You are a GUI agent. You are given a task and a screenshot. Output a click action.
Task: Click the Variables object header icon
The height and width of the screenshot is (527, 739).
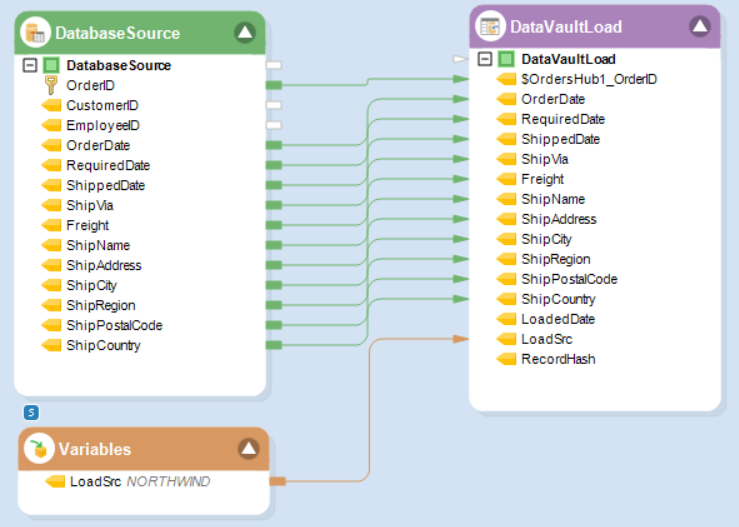click(x=40, y=449)
